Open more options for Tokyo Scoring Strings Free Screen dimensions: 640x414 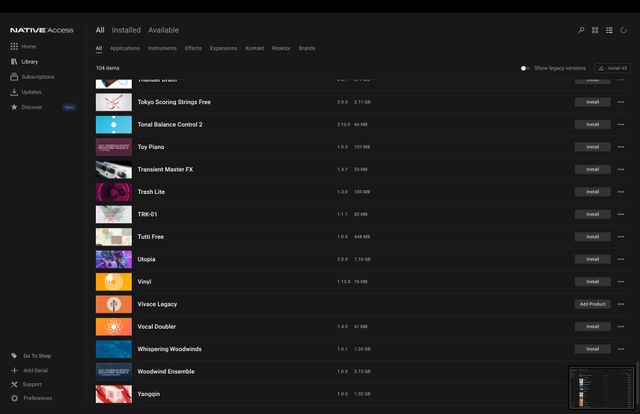click(x=621, y=102)
